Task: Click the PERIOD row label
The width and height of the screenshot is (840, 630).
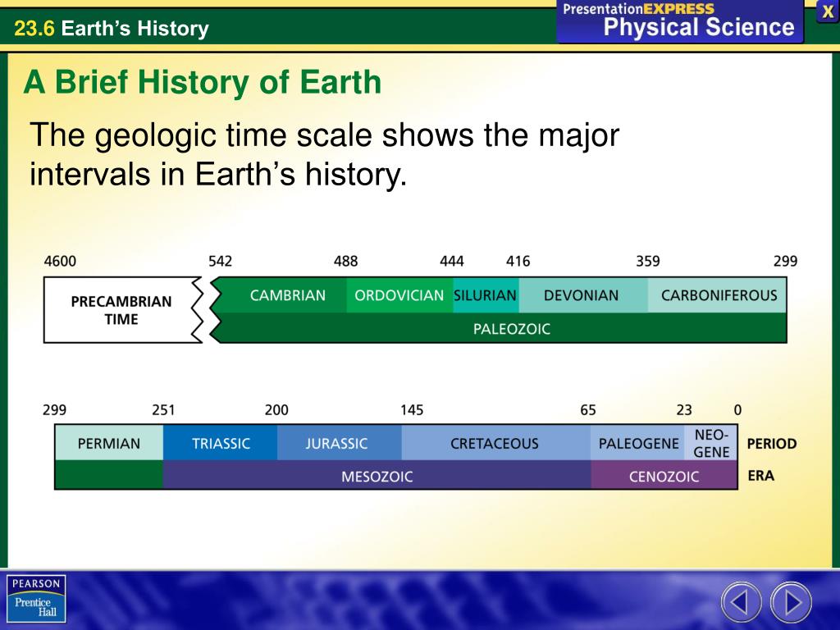Action: click(771, 444)
